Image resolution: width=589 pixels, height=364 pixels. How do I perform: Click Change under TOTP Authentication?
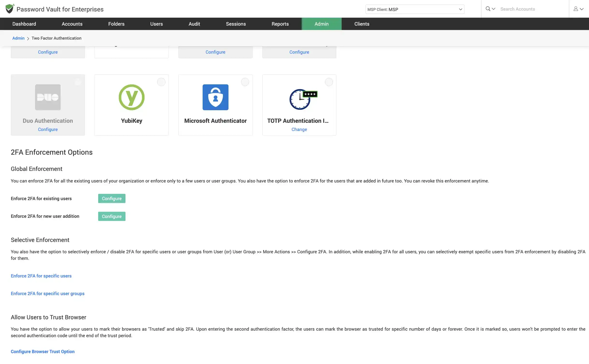pyautogui.click(x=299, y=129)
